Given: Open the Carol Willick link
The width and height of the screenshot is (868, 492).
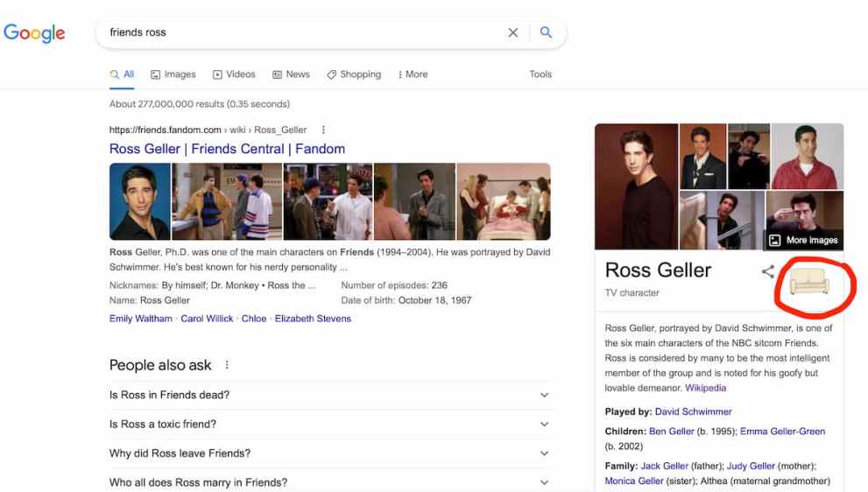Looking at the screenshot, I should (207, 318).
